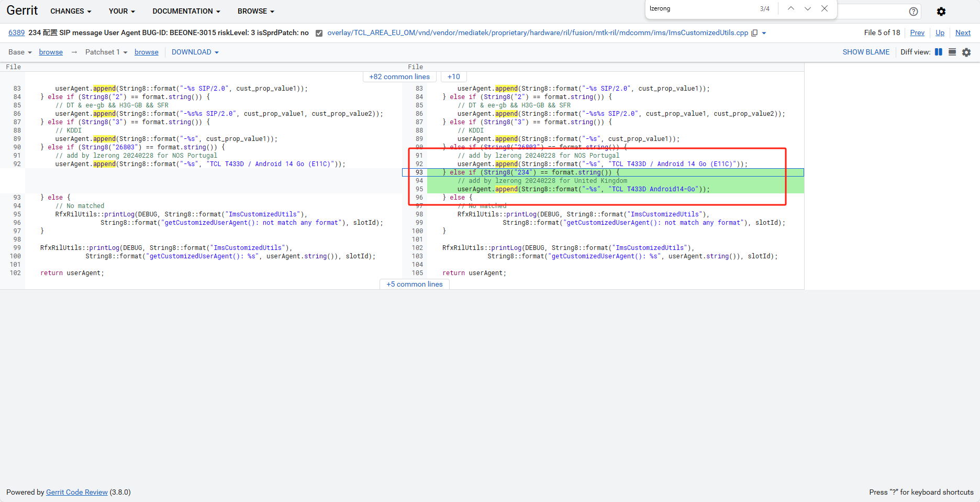The image size is (980, 502).
Task: Open the CHANGES menu
Action: click(71, 11)
